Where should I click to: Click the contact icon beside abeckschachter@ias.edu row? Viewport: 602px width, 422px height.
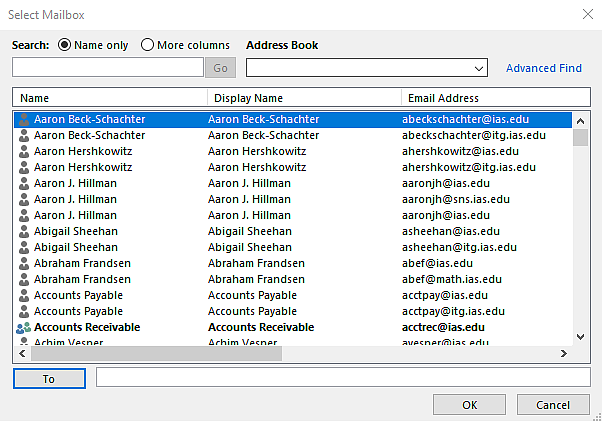click(24, 119)
